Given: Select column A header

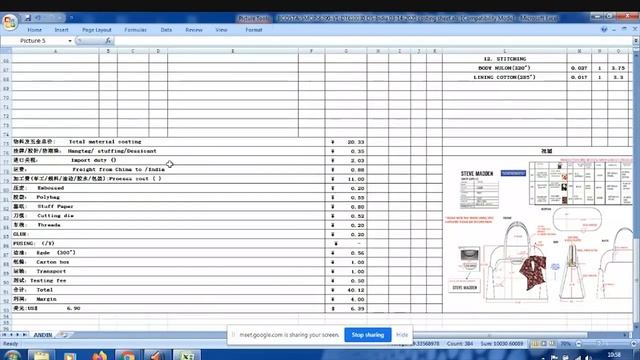Looking at the screenshot, I should (55, 51).
